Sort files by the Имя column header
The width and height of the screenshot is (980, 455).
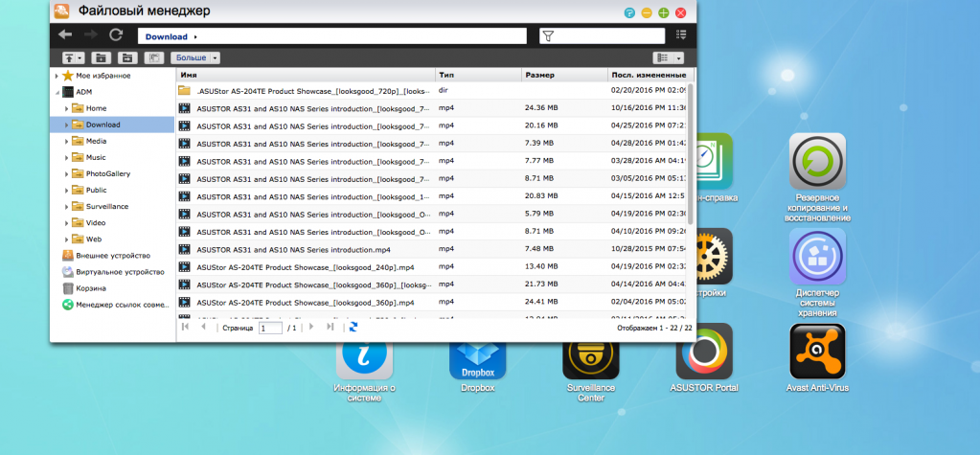tap(305, 74)
